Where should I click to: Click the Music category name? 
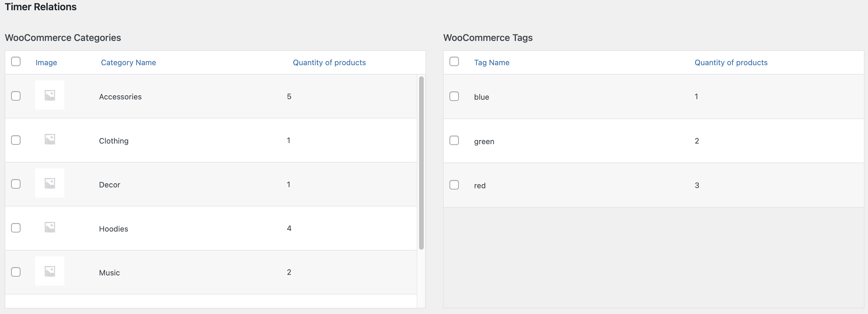(x=109, y=272)
